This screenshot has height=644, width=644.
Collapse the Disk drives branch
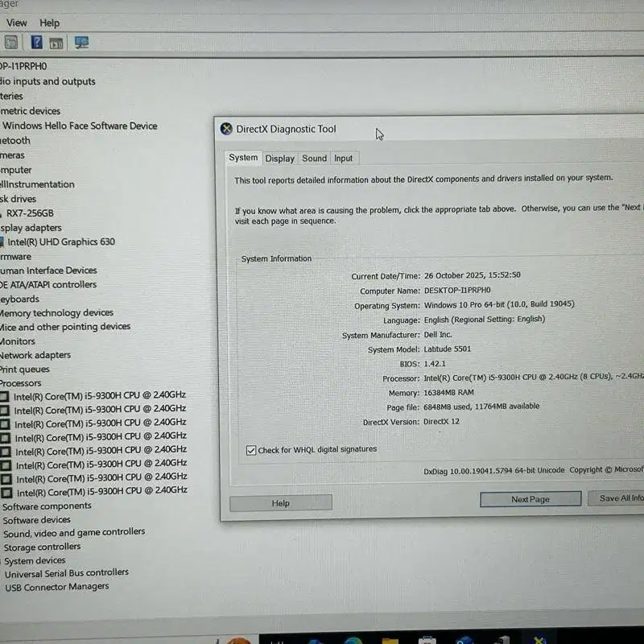coord(14,198)
